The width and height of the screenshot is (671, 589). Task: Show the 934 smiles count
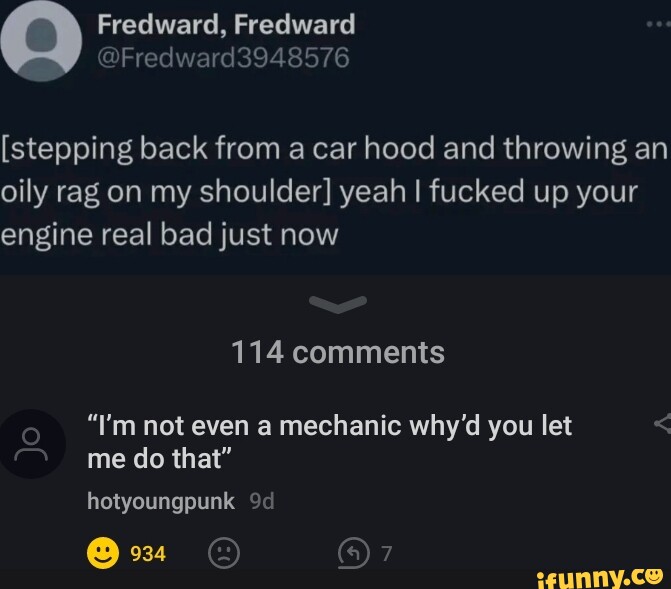[x=148, y=553]
